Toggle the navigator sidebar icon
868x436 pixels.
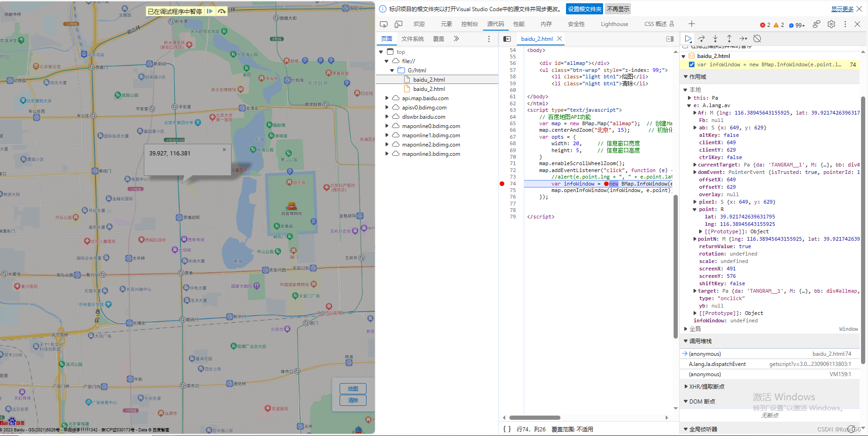(507, 39)
